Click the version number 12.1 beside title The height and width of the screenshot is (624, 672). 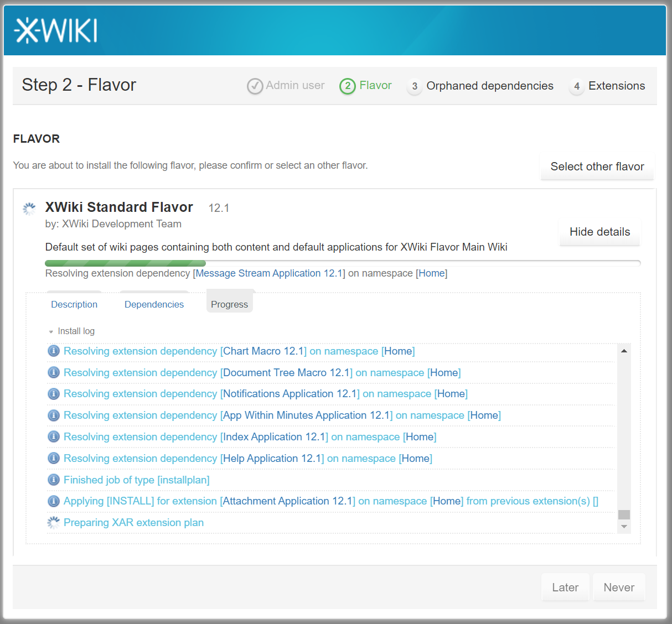click(x=219, y=208)
